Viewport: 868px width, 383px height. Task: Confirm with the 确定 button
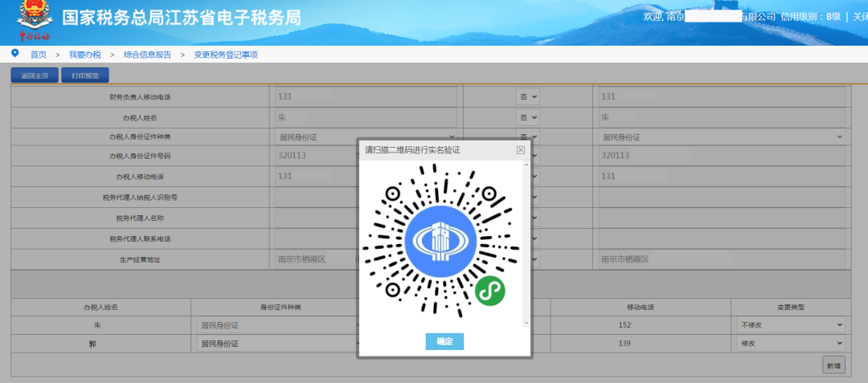444,341
